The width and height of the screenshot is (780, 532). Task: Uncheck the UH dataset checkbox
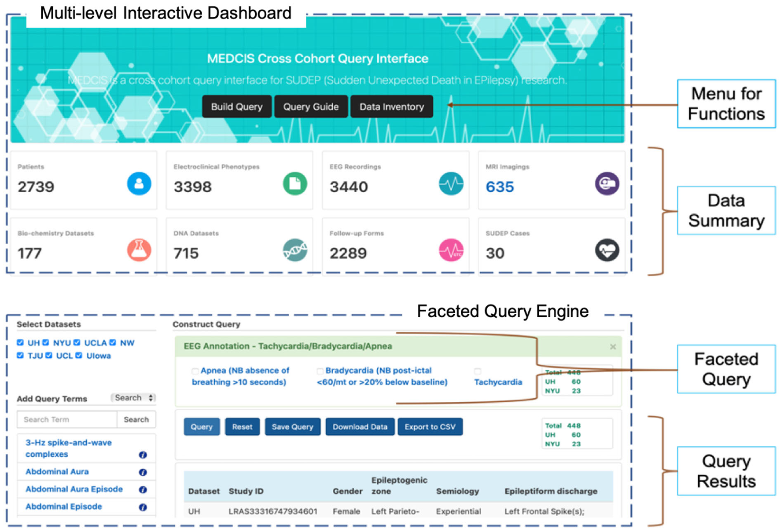click(20, 342)
